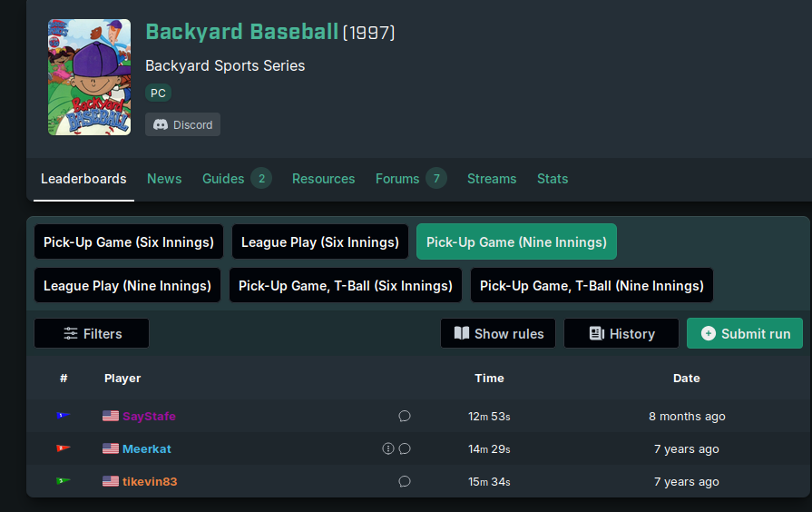
Task: Switch to the Leaderboards tab
Action: pos(83,179)
